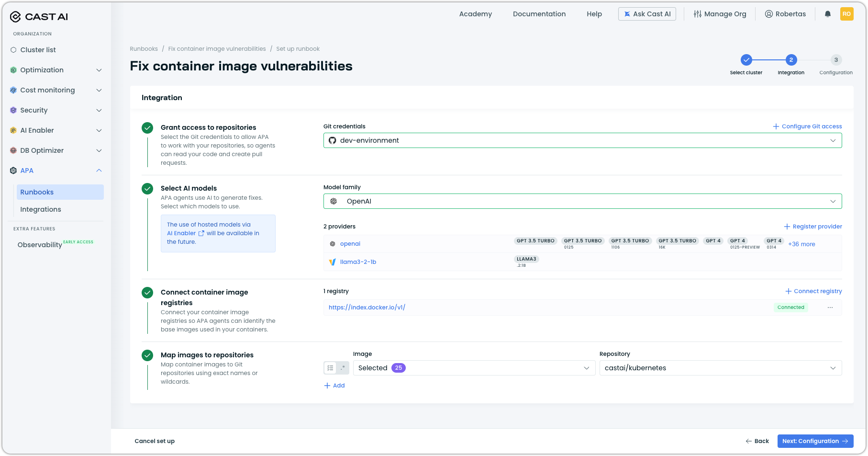Open the index.docker.io registry link
This screenshot has height=456, width=868.
pos(367,308)
